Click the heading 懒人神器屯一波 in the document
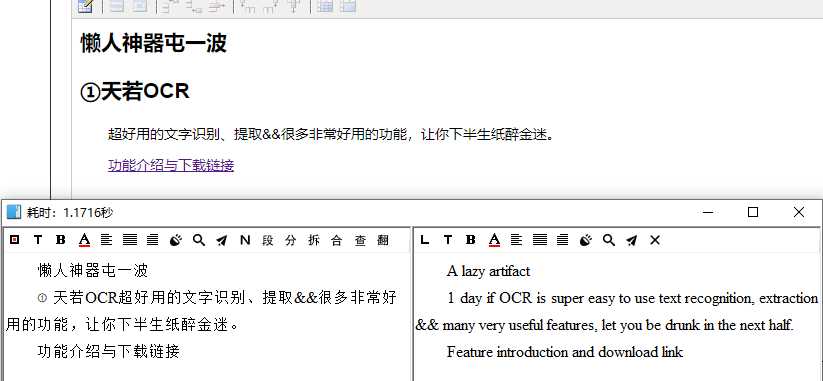Viewport: 823px width, 381px height. tap(153, 43)
